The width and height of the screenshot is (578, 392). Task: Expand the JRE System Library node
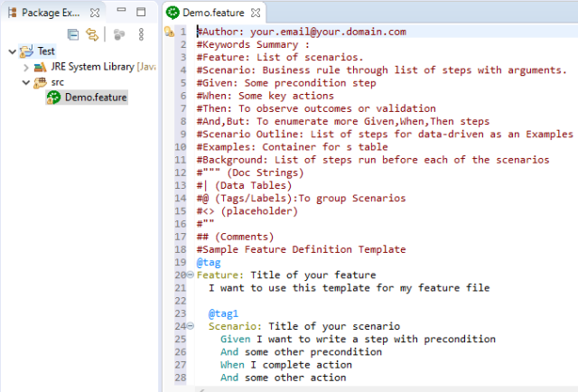click(26, 68)
